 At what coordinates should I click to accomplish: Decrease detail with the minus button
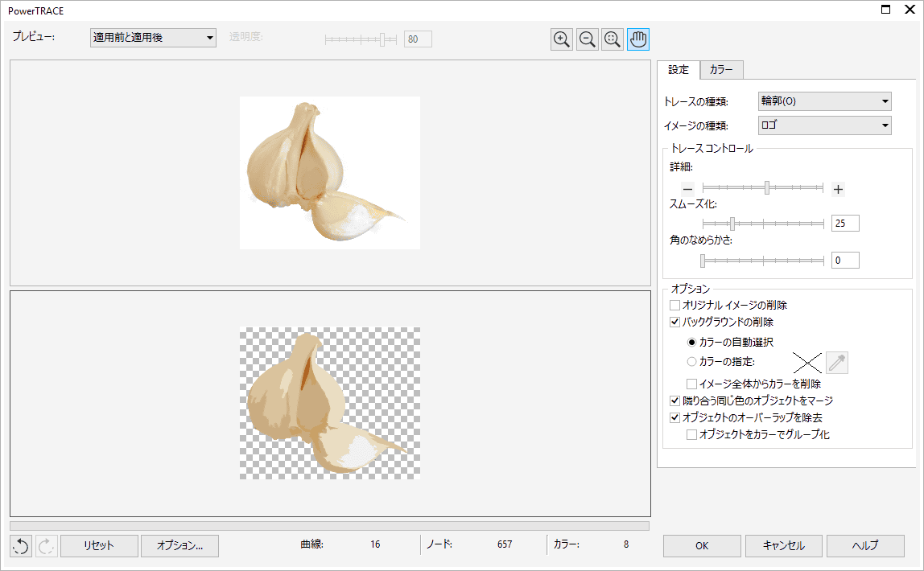coord(687,189)
